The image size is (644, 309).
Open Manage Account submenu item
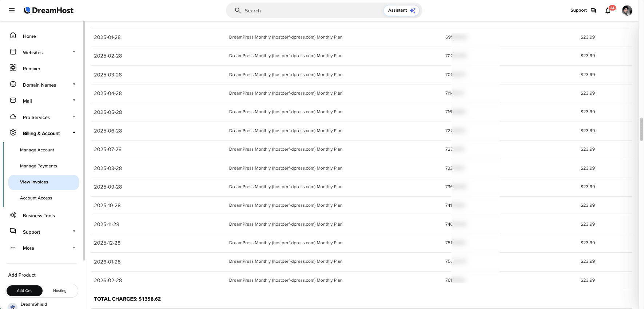click(37, 150)
